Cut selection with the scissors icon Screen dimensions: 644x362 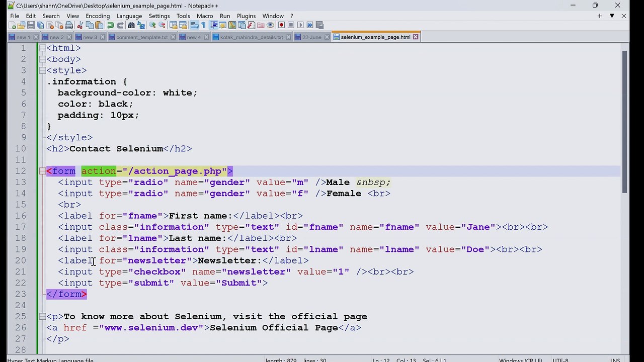click(80, 25)
